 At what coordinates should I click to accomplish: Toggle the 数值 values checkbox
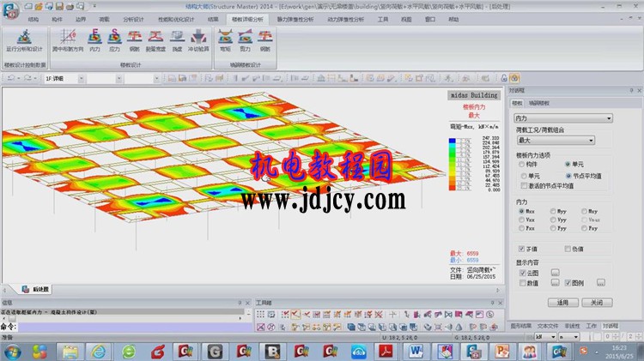pos(522,283)
